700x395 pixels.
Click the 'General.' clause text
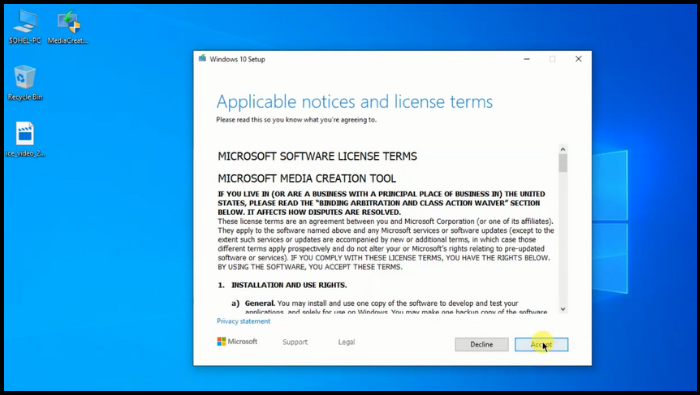click(x=260, y=303)
